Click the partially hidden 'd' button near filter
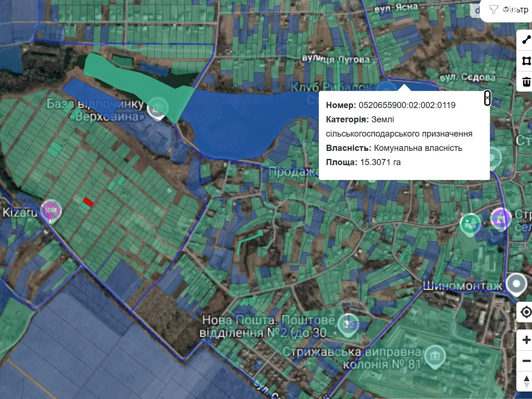Viewport: 532px width, 399px height. coord(476,11)
